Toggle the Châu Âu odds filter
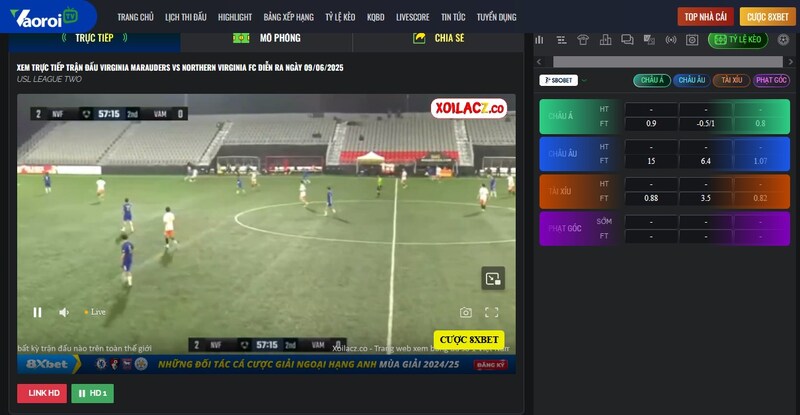 (691, 80)
